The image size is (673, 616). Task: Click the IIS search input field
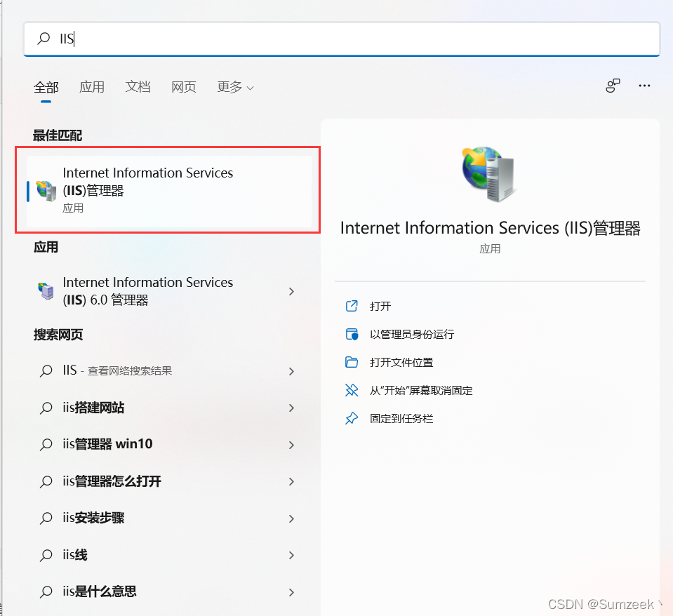[342, 39]
